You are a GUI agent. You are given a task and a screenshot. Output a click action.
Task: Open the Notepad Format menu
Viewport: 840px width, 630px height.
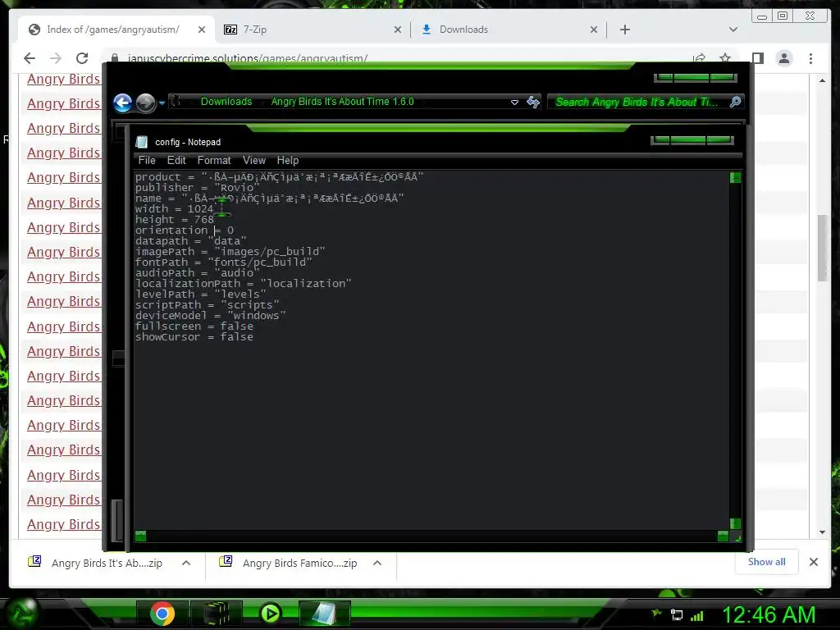(214, 160)
